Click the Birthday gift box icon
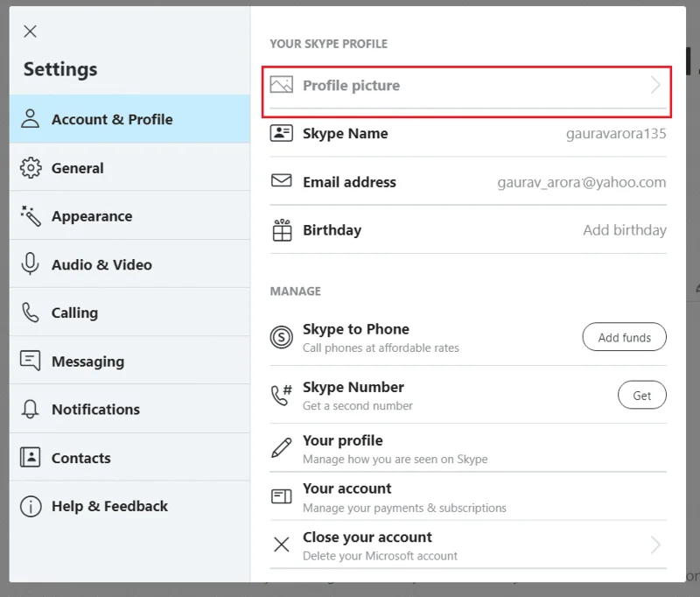This screenshot has height=597, width=700. tap(282, 230)
